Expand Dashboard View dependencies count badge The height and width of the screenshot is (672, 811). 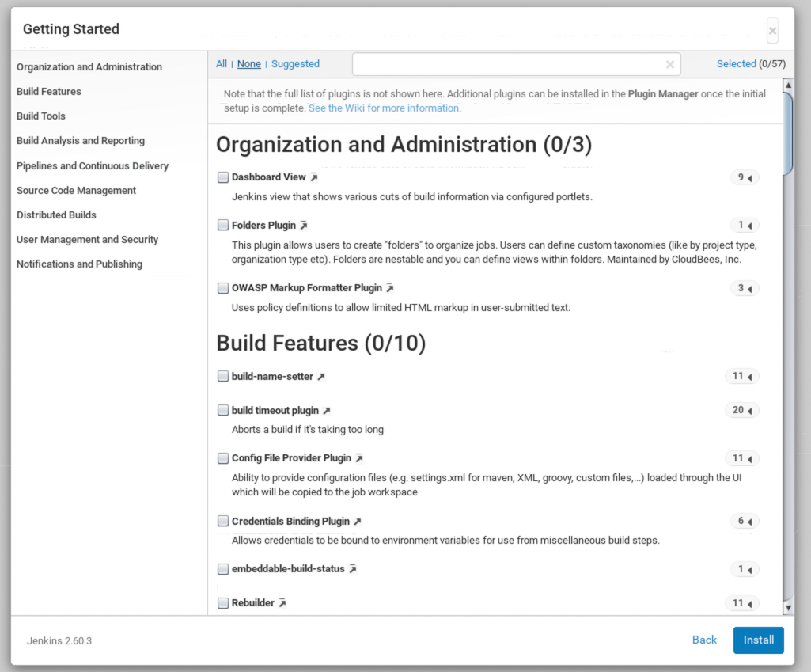[x=745, y=177]
